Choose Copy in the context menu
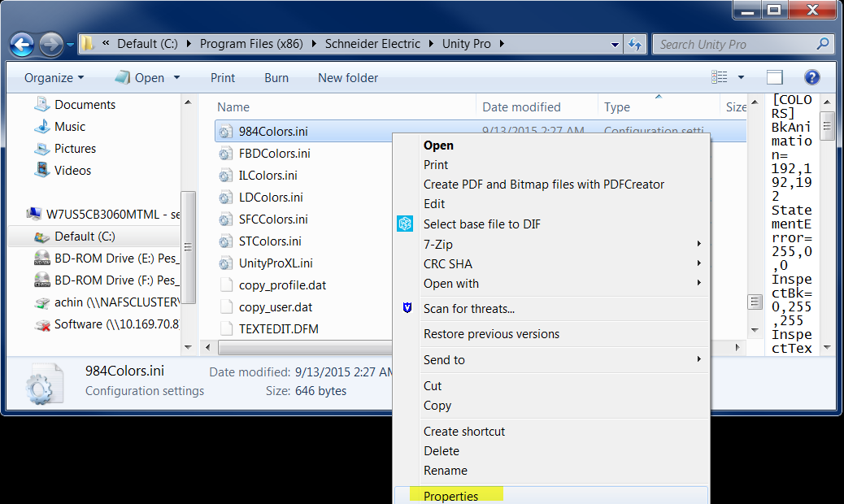The width and height of the screenshot is (844, 504). pos(552,406)
